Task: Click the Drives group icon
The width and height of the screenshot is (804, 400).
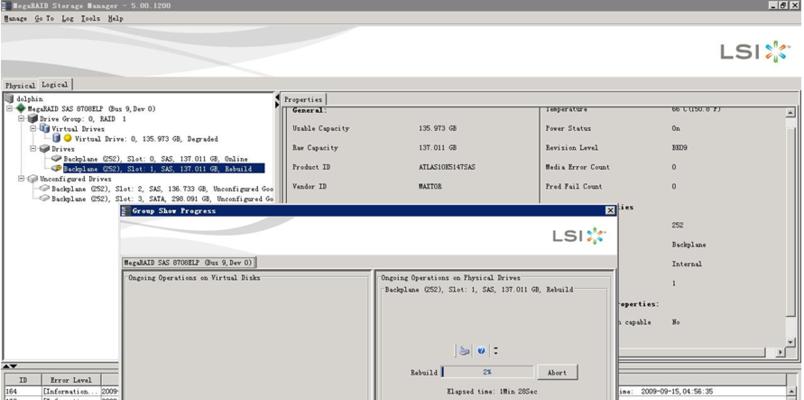Action: [45, 149]
